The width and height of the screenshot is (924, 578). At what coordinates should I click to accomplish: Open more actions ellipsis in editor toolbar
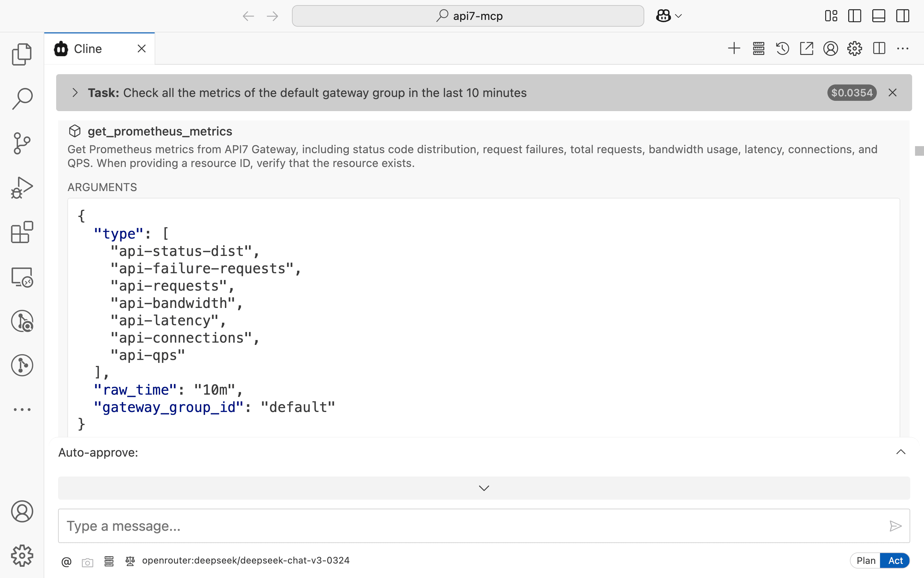click(903, 48)
